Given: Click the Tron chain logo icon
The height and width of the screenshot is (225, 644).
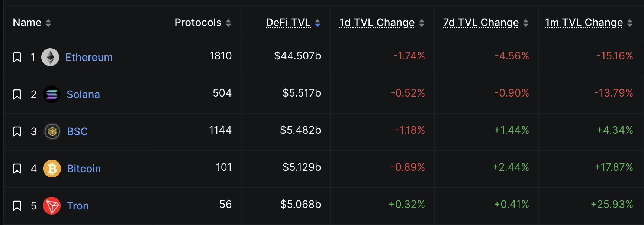Looking at the screenshot, I should click(52, 206).
